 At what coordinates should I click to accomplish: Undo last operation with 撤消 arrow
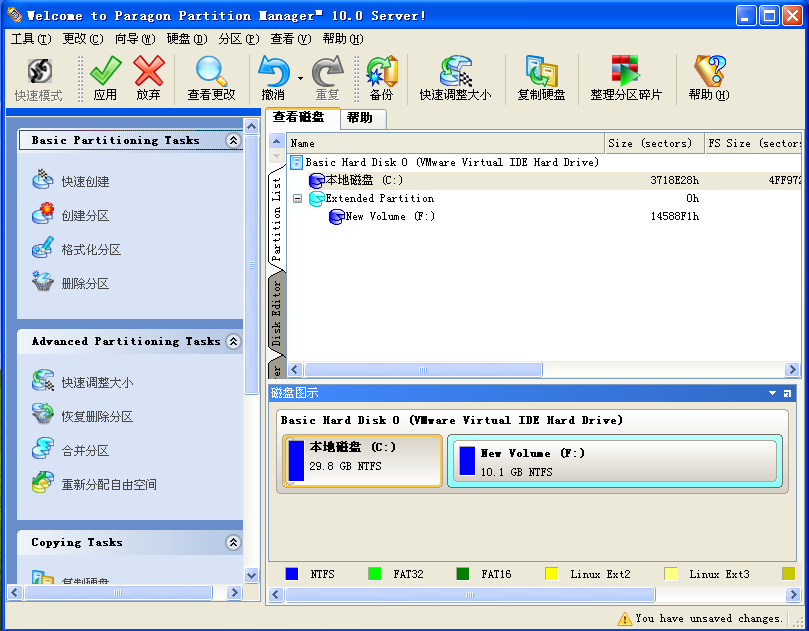[273, 71]
